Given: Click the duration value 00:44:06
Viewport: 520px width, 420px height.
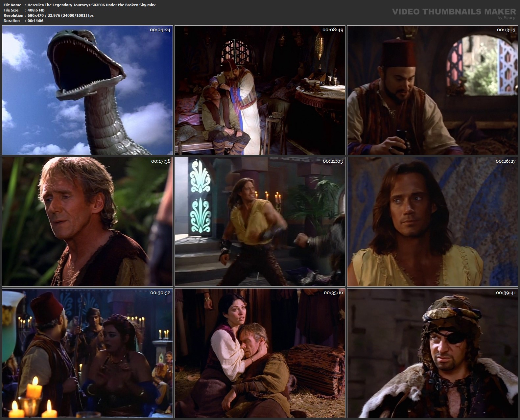Looking at the screenshot, I should [x=35, y=21].
